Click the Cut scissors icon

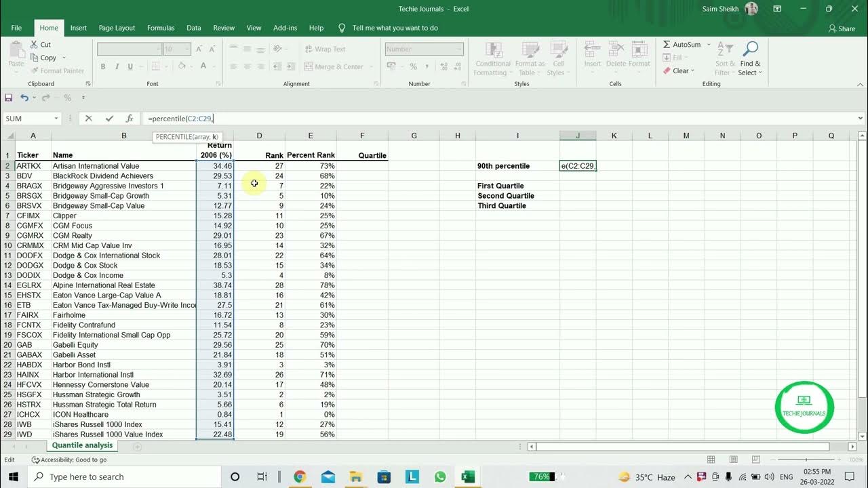(x=34, y=45)
